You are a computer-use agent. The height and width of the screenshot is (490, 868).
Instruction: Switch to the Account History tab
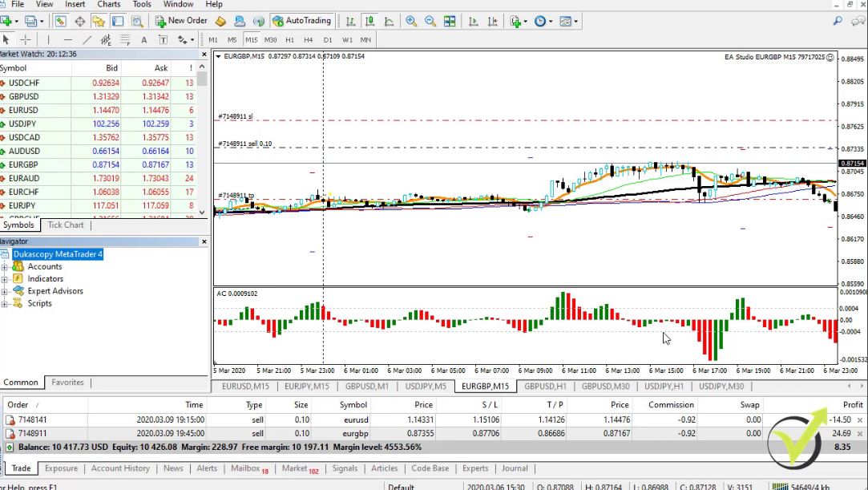pos(120,468)
